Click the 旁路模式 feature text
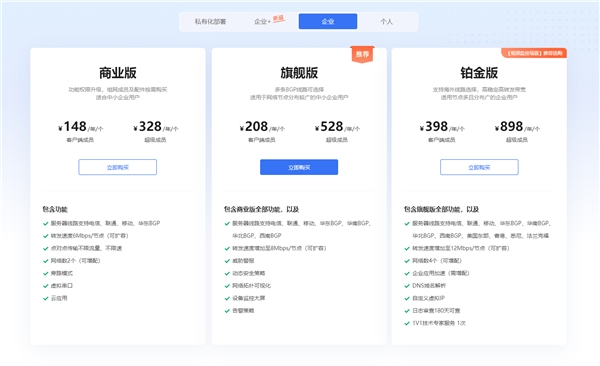 pos(62,273)
